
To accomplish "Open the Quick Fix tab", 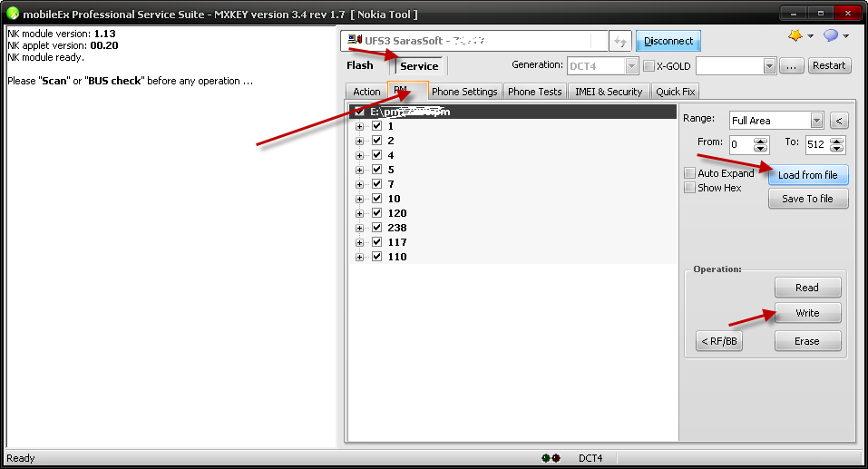I will [x=676, y=92].
